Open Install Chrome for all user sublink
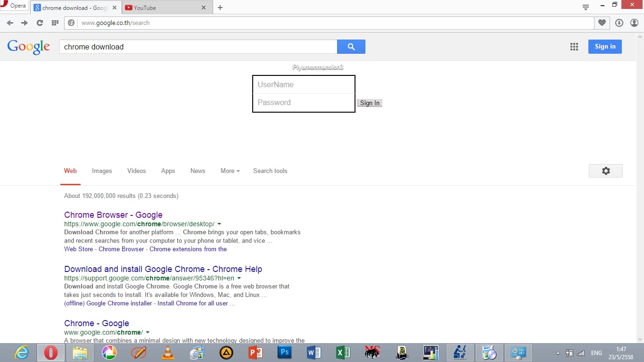This screenshot has width=644, height=362. [193, 304]
